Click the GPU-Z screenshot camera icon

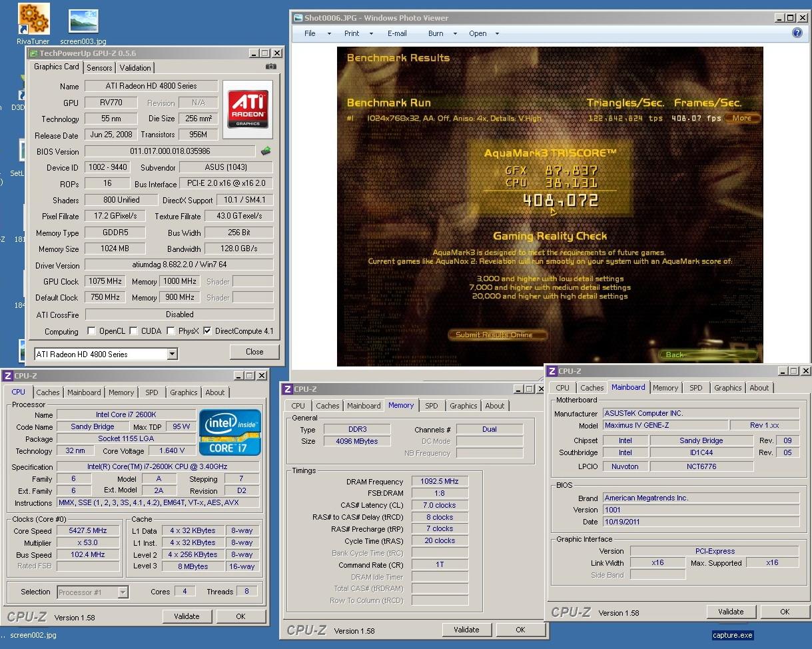coord(270,67)
